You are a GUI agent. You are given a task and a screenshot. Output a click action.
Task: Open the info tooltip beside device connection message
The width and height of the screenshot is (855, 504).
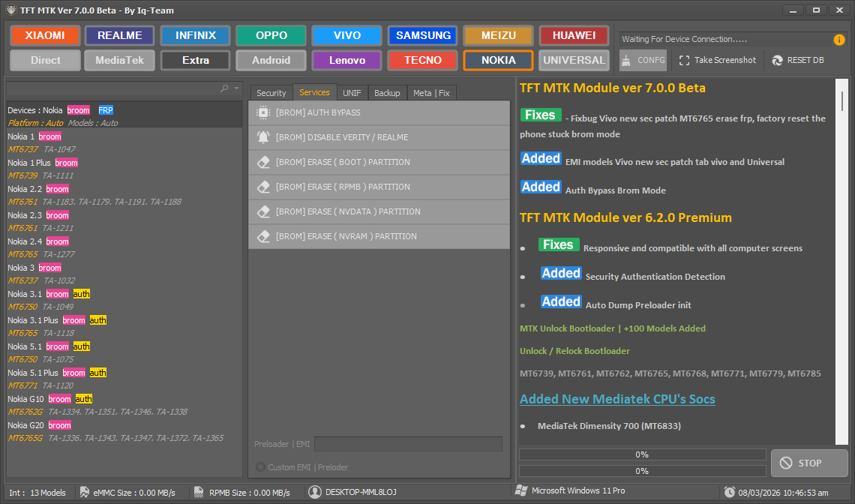[838, 41]
